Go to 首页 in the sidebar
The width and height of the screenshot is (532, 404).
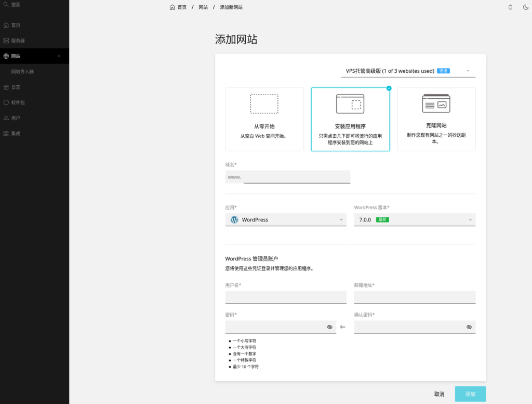[x=16, y=25]
